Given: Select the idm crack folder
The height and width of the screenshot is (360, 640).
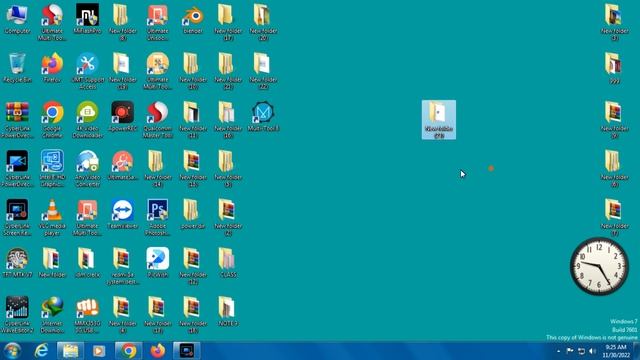Looking at the screenshot, I should 87,263.
